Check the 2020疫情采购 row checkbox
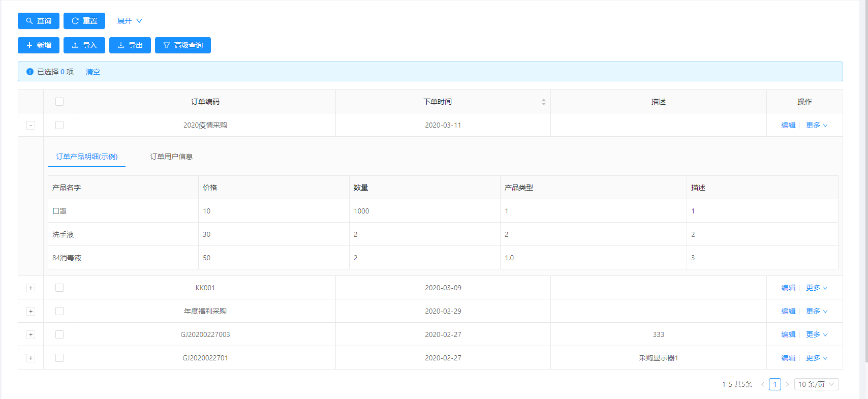The image size is (868, 399). 59,125
